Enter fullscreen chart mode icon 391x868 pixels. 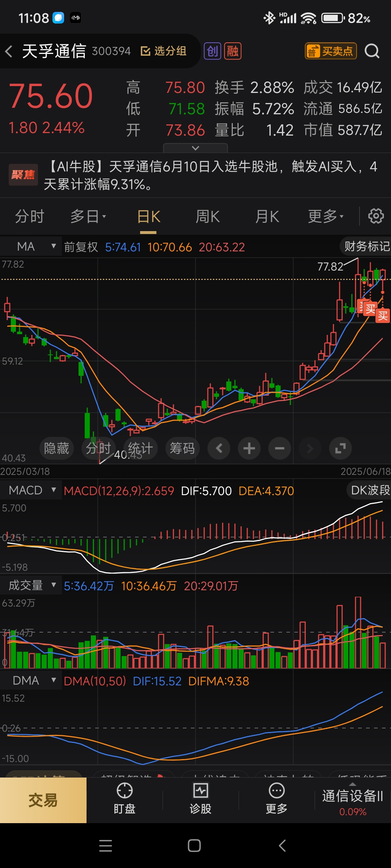(x=340, y=448)
